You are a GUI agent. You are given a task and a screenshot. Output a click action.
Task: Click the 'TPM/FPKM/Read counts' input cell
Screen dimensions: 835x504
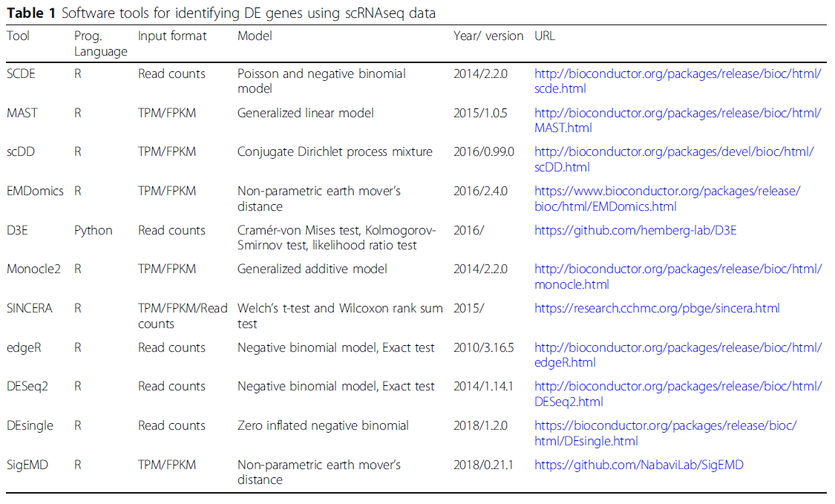tap(183, 316)
